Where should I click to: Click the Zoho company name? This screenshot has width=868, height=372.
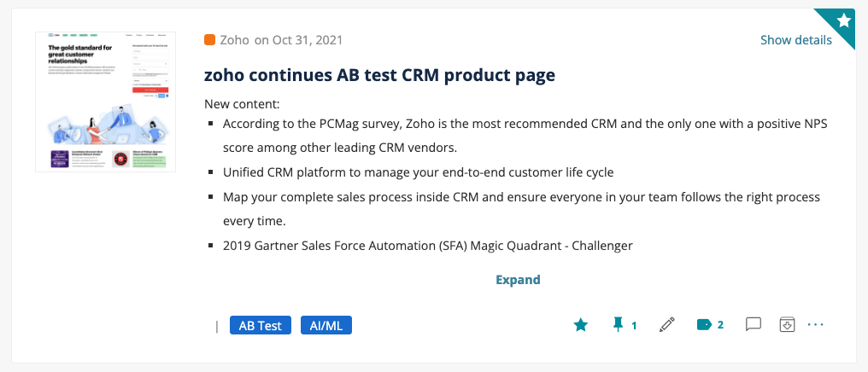click(235, 40)
